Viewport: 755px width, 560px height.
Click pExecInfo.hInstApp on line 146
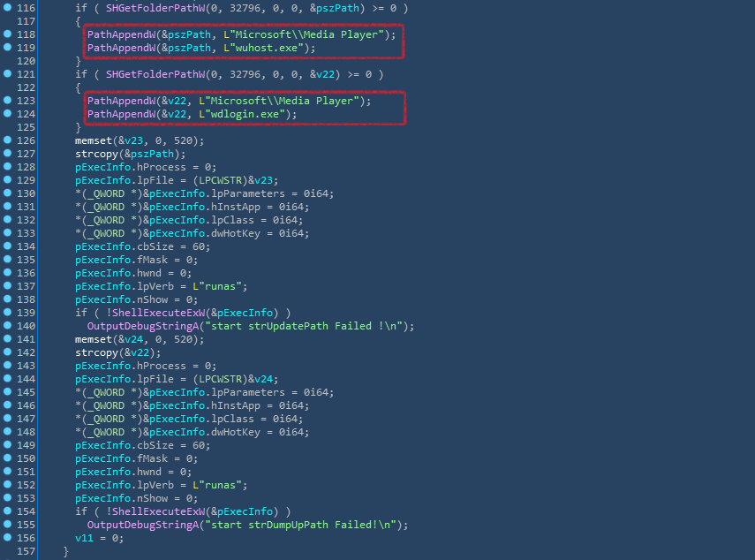205,405
